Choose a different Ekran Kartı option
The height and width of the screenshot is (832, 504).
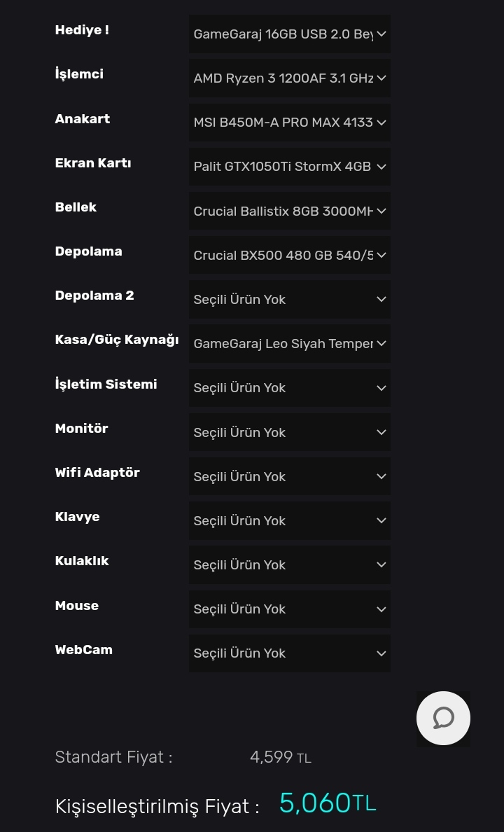289,167
